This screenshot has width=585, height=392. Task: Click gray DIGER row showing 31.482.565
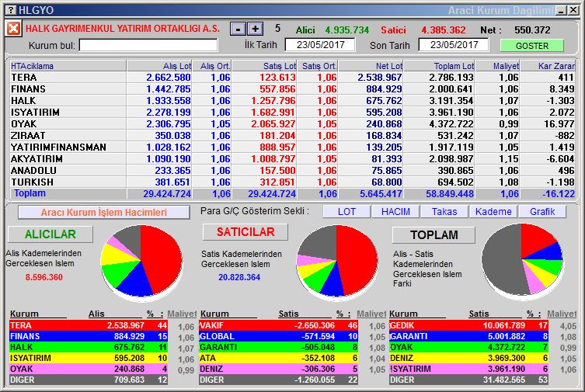pos(468,380)
